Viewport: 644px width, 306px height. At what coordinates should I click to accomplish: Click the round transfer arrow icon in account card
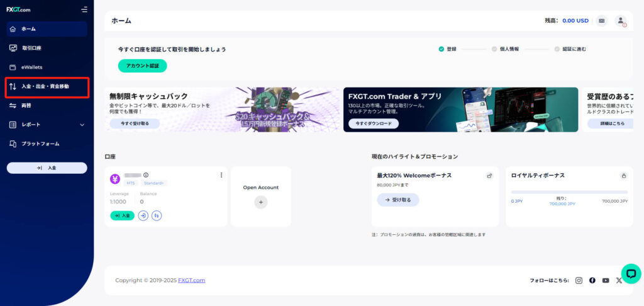pyautogui.click(x=143, y=215)
